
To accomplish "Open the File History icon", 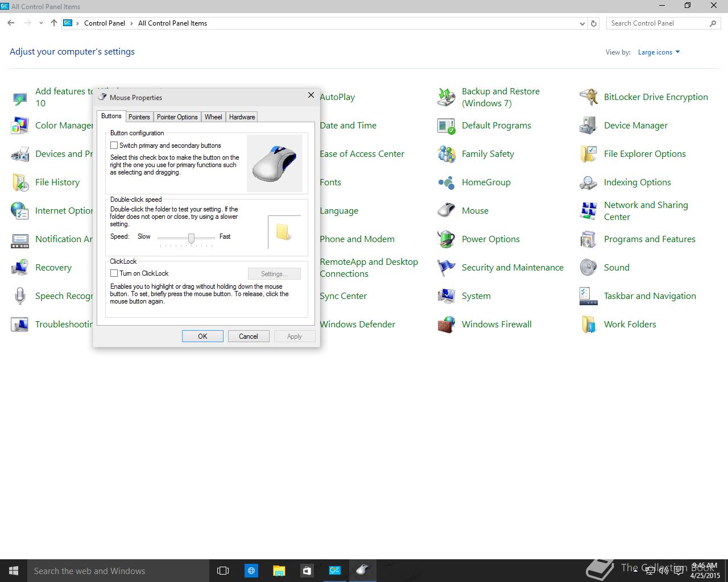I will [x=20, y=182].
